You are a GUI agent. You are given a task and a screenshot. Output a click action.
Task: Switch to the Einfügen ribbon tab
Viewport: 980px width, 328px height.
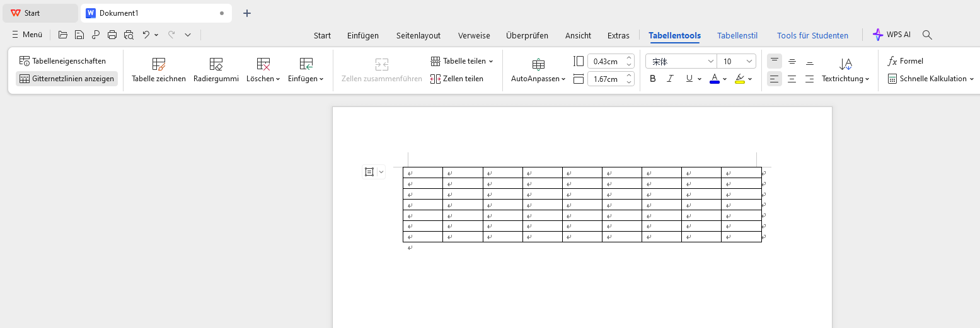coord(363,35)
